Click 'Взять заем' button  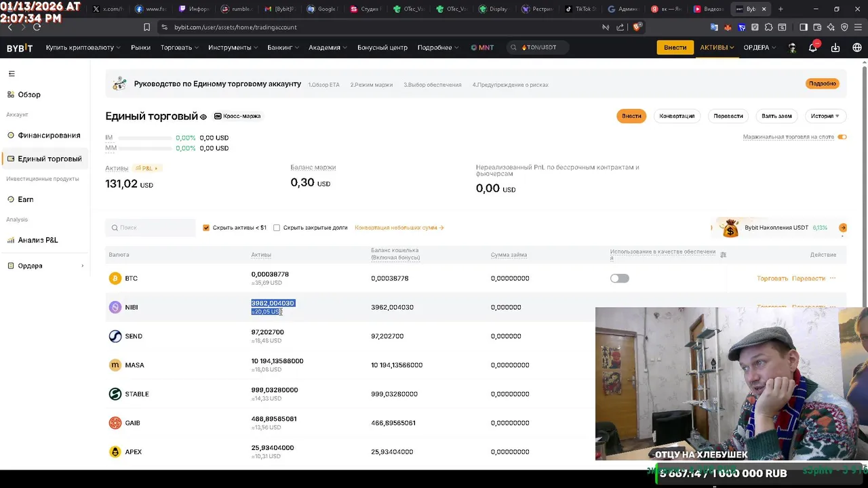coord(776,116)
